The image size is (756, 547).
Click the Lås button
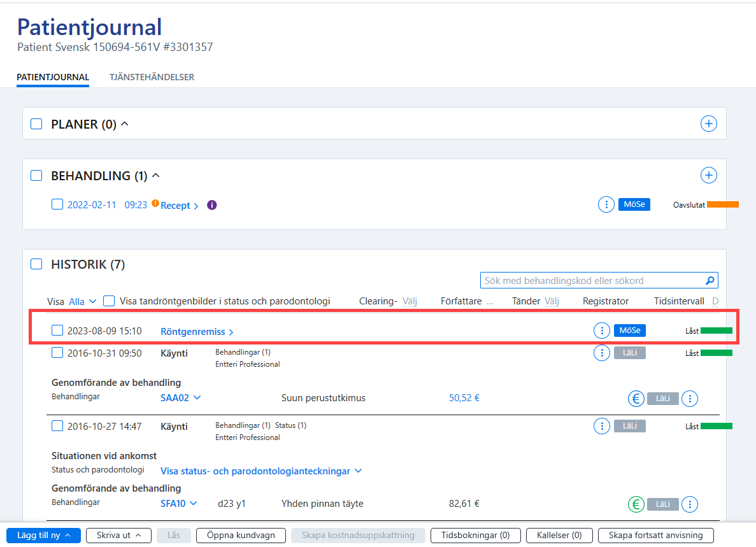(x=174, y=536)
